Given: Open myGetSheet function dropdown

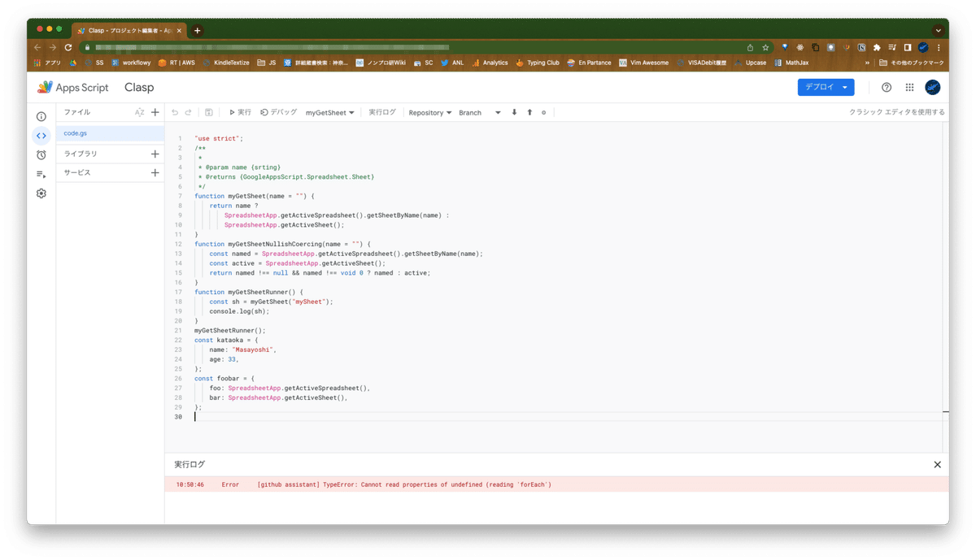Looking at the screenshot, I should 330,112.
